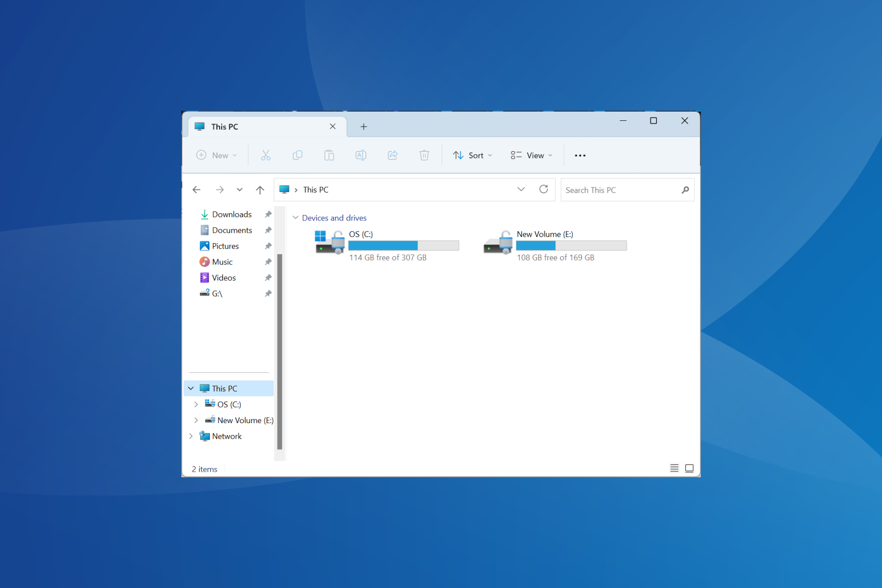
Task: Collapse the Devices and drives section
Action: click(x=294, y=218)
